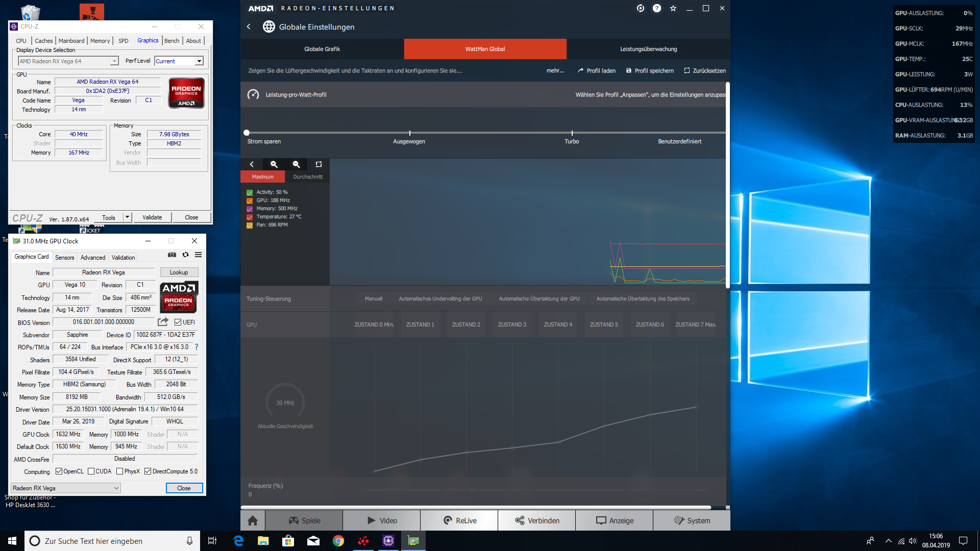
Task: Go back from Globale Einstellungen
Action: [x=249, y=27]
